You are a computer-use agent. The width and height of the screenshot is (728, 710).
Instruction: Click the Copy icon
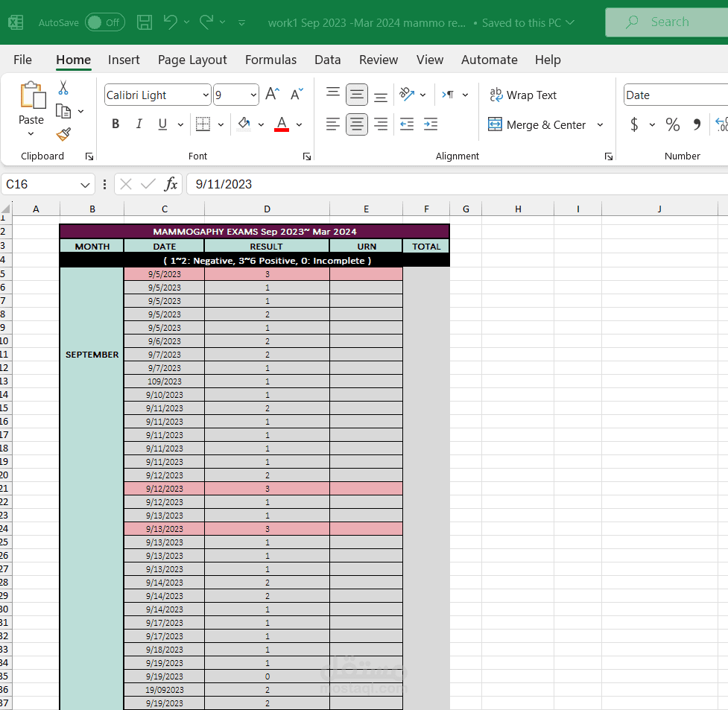click(63, 112)
